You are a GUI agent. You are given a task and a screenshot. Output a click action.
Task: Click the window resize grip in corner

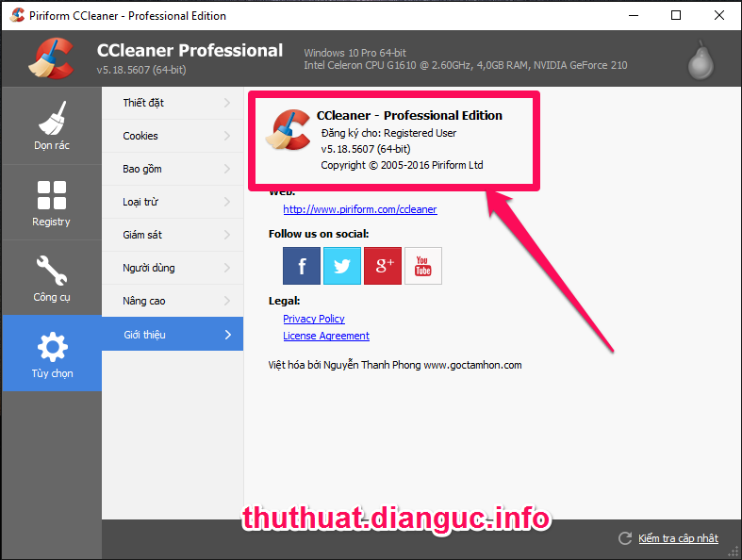(x=734, y=552)
